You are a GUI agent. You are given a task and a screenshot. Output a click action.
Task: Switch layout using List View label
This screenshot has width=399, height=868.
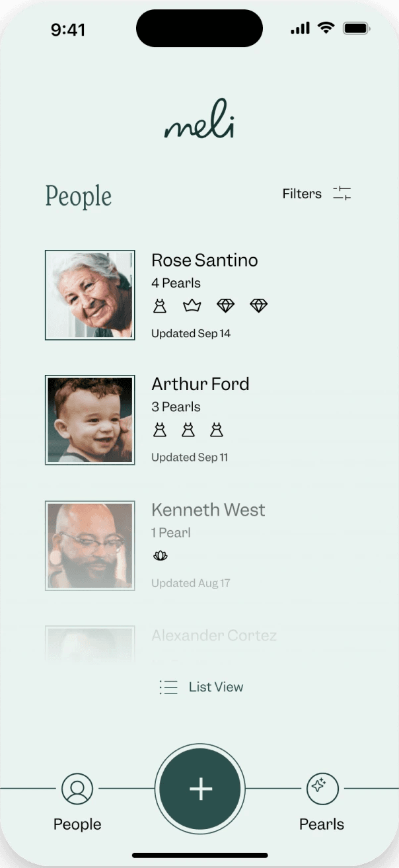tap(216, 687)
